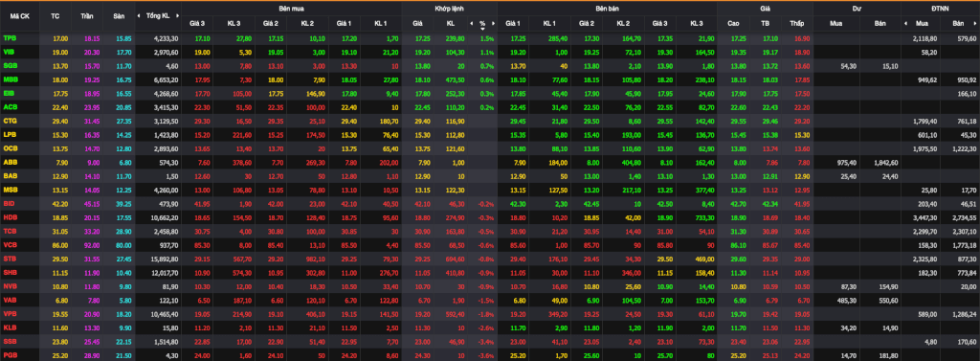Sort by the Trần column header

coord(87,16)
